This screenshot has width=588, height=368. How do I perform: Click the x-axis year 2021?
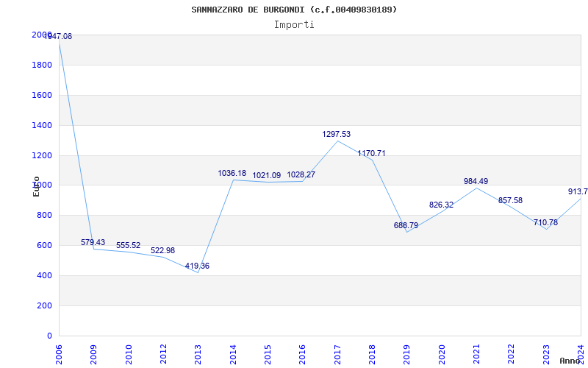coord(476,355)
